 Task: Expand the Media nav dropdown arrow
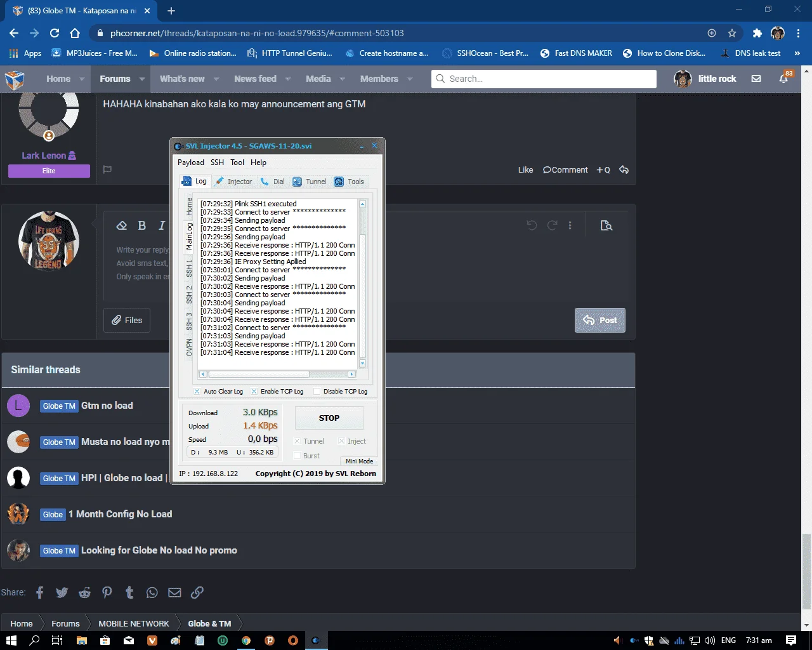coord(343,79)
